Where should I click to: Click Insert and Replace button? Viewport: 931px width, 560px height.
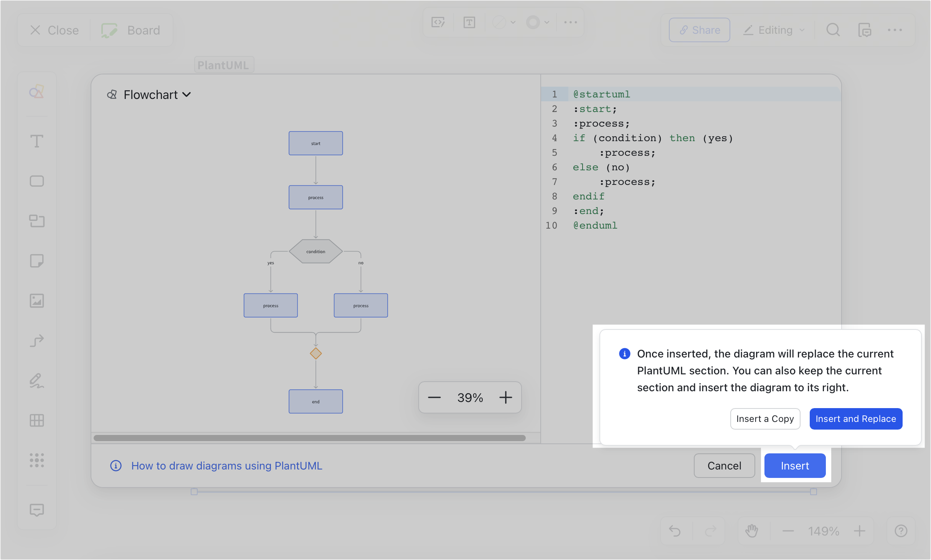click(856, 419)
